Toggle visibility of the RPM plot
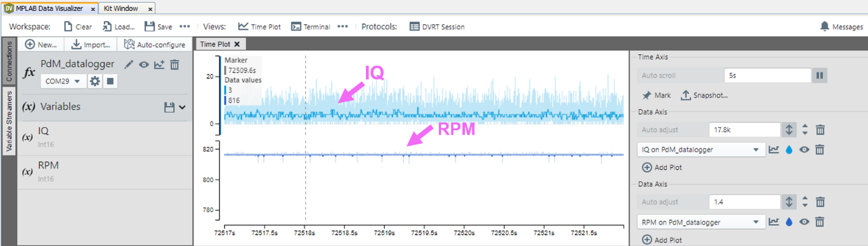Viewport: 868px width, 246px height. point(804,222)
